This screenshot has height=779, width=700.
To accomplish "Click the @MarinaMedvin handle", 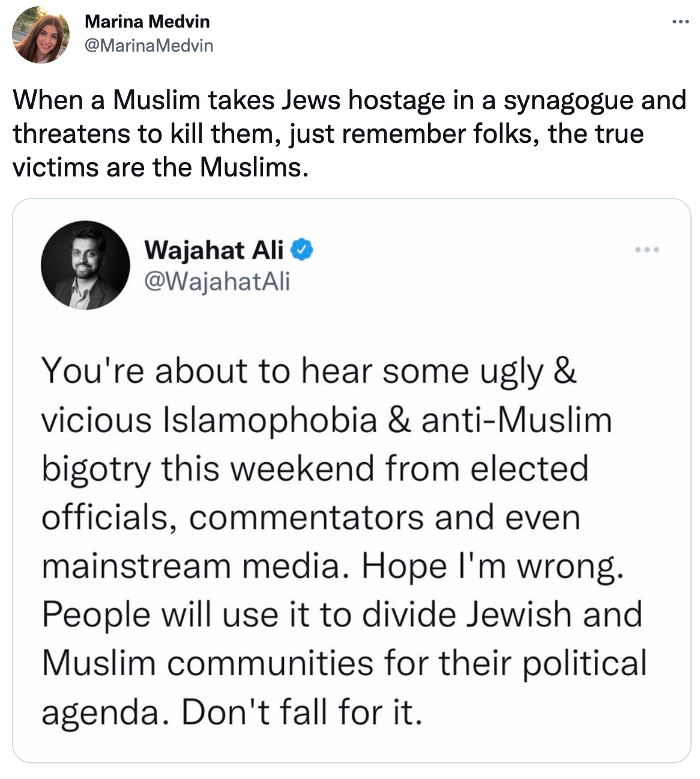I will click(x=149, y=45).
